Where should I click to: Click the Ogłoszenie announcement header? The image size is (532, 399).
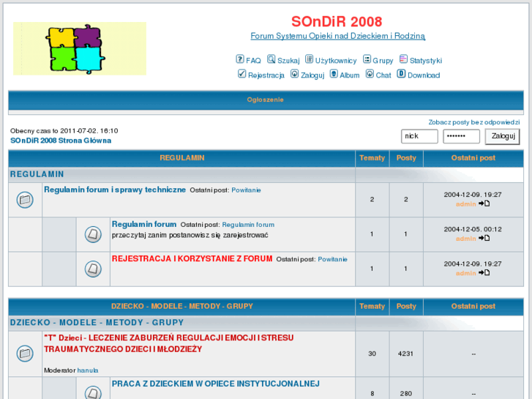(266, 100)
